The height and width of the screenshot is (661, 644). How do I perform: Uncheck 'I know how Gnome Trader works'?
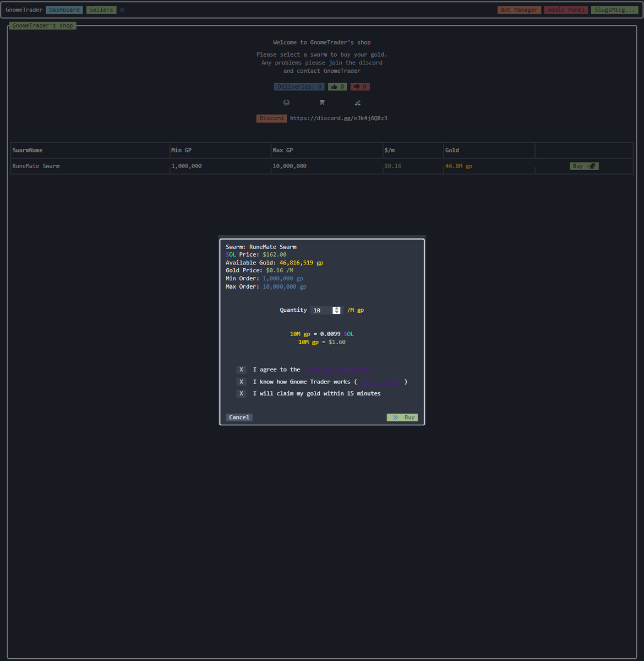tap(241, 382)
